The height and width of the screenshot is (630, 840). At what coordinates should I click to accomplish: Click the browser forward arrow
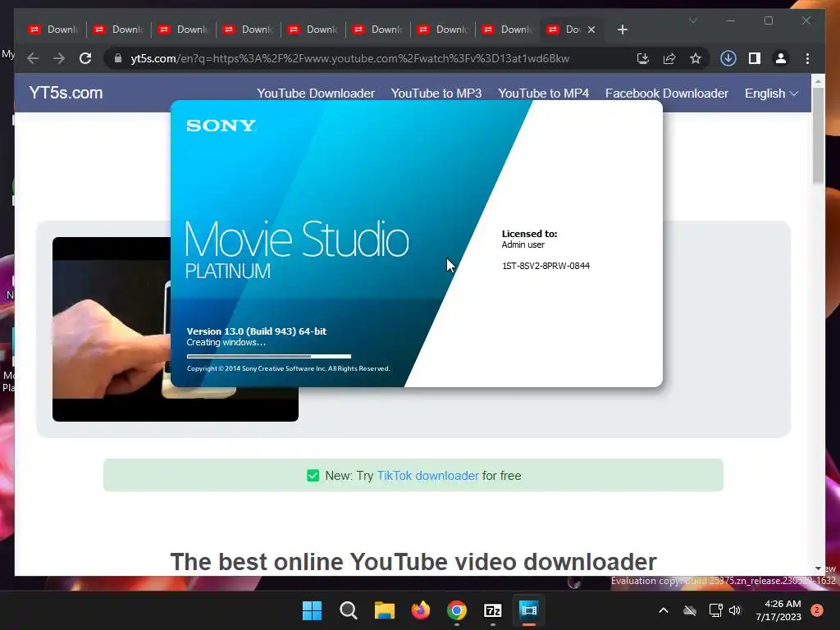(x=59, y=58)
